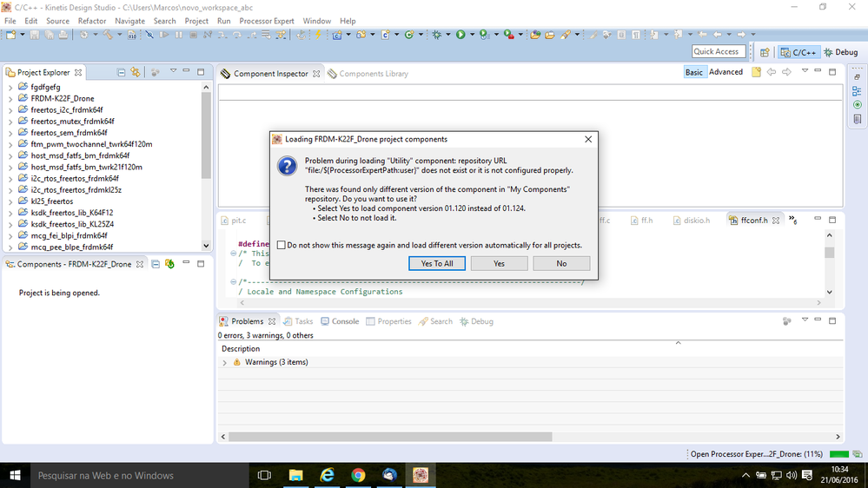
Task: Click the volume icon in system tray
Action: (x=791, y=475)
